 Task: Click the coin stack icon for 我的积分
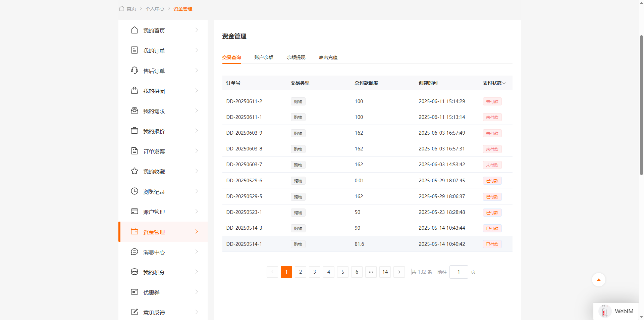135,272
